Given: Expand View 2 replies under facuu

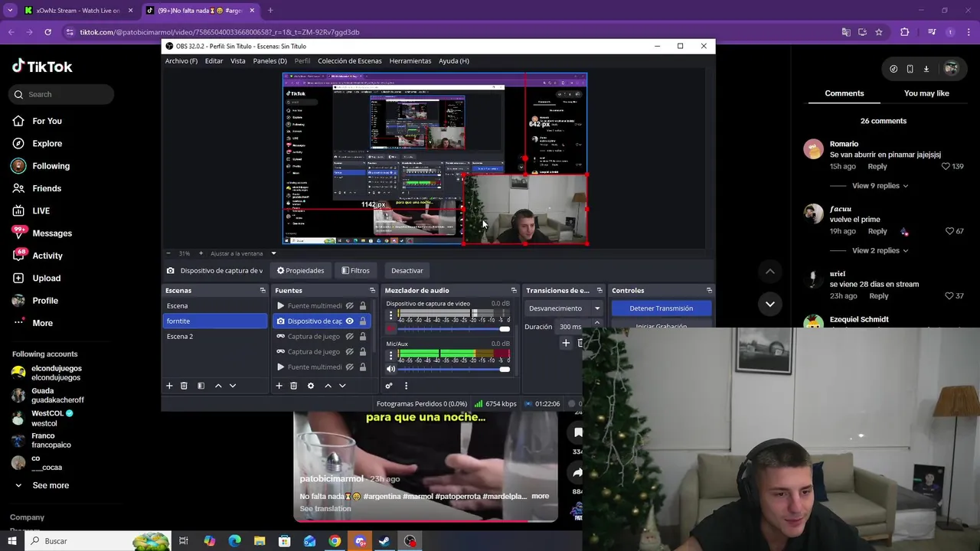Looking at the screenshot, I should (x=880, y=251).
